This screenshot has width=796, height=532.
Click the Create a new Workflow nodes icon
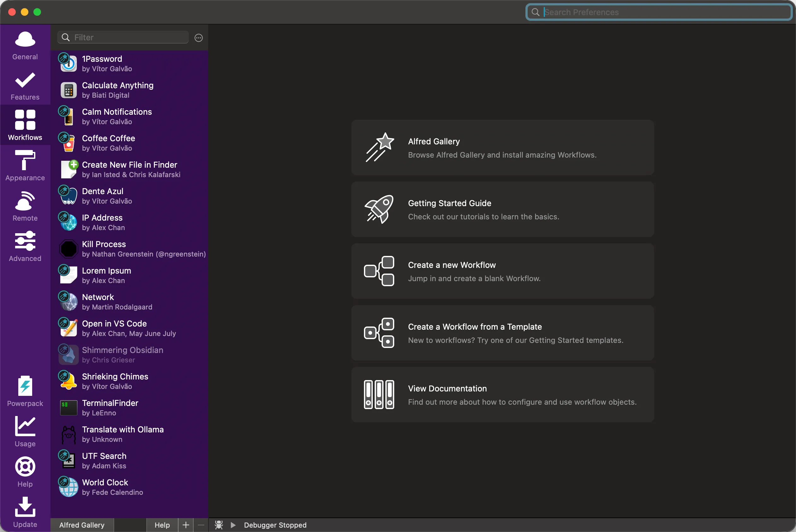tap(379, 271)
